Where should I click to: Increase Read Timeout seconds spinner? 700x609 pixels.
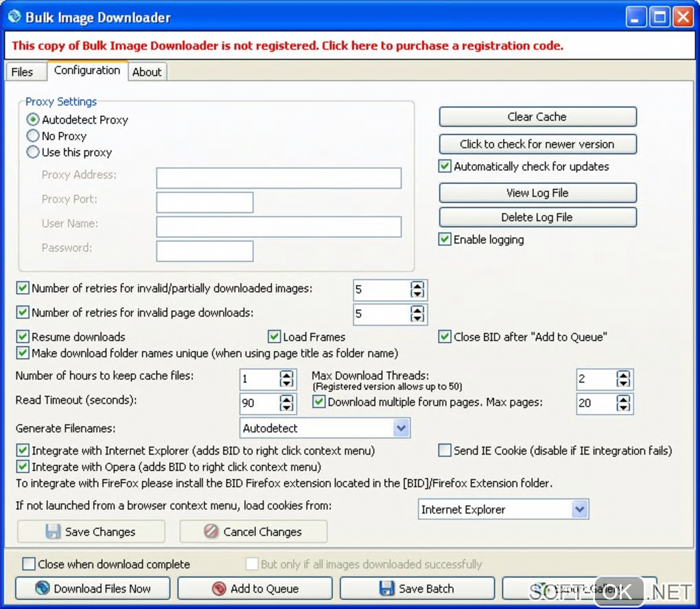[287, 399]
